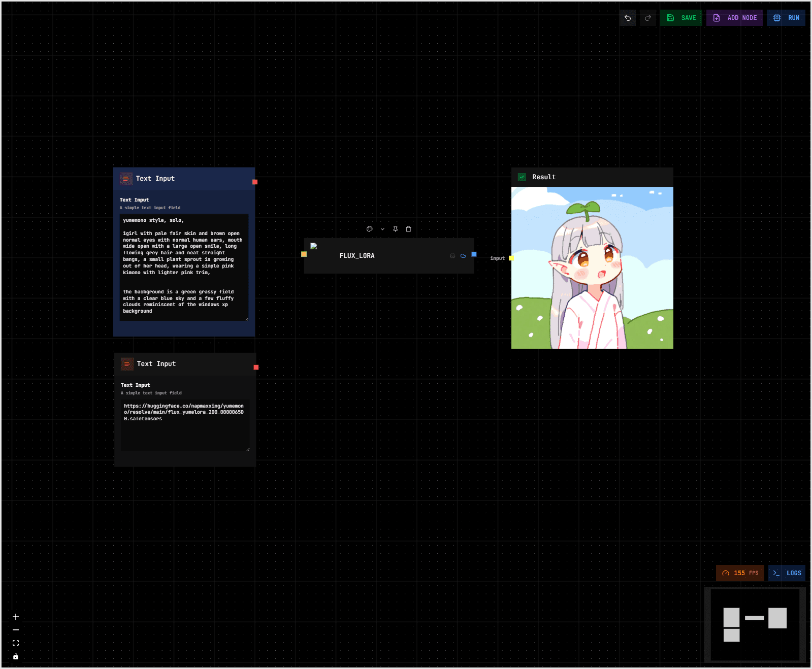Image resolution: width=812 pixels, height=669 pixels.
Task: Click the blue output port of FLUX_LORA
Action: click(474, 254)
